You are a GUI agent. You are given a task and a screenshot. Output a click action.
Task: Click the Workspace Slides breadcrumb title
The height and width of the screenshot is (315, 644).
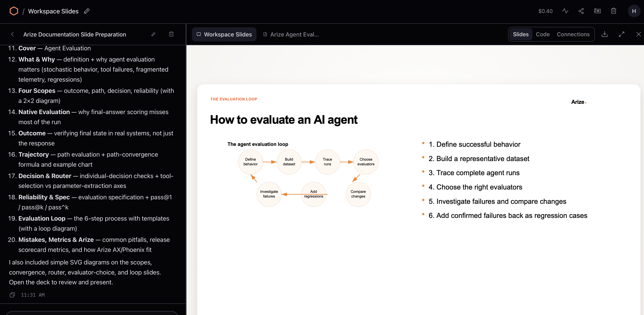(x=53, y=11)
